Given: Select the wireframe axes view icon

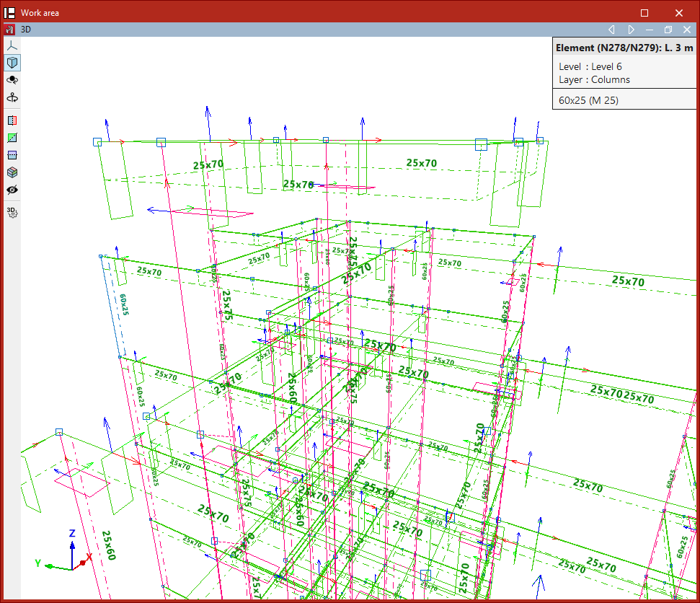Looking at the screenshot, I should pos(12,45).
